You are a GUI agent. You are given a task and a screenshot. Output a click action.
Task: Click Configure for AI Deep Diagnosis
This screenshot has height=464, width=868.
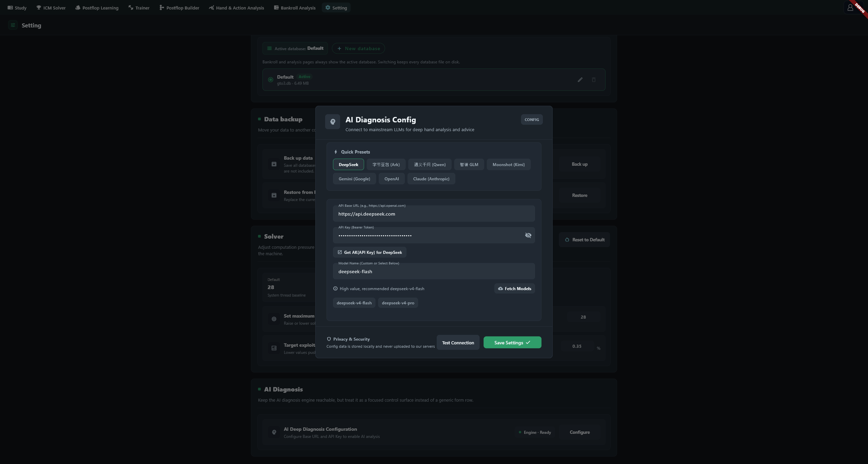(579, 432)
